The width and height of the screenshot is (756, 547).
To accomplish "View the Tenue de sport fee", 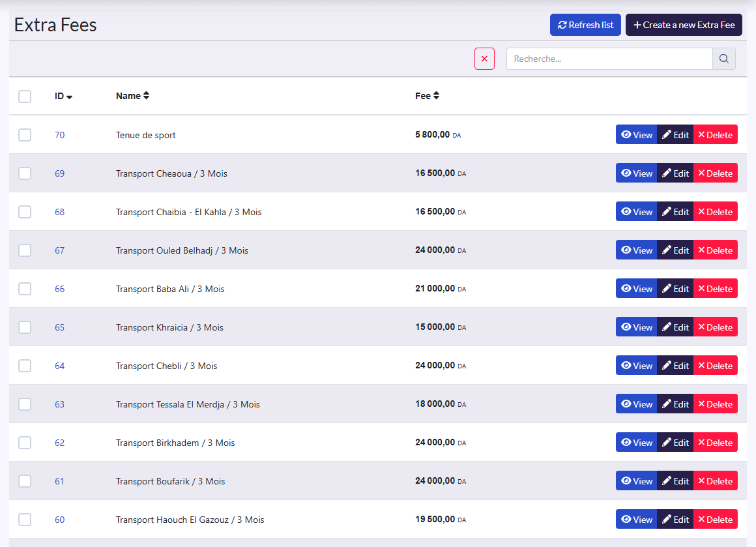I will tap(637, 134).
